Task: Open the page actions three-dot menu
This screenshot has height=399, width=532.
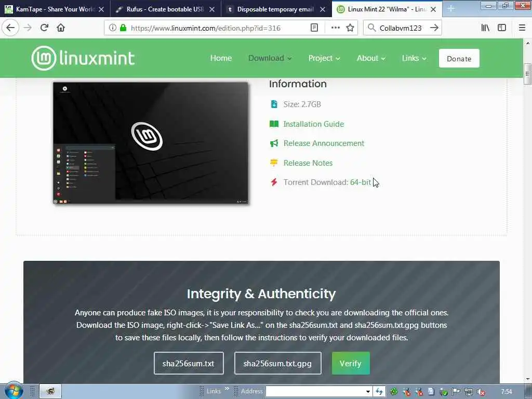Action: pos(335,28)
